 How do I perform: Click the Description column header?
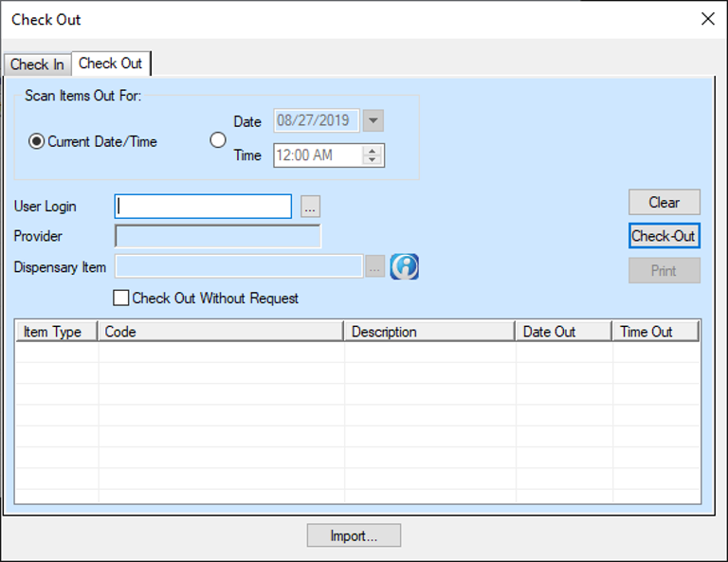(428, 332)
